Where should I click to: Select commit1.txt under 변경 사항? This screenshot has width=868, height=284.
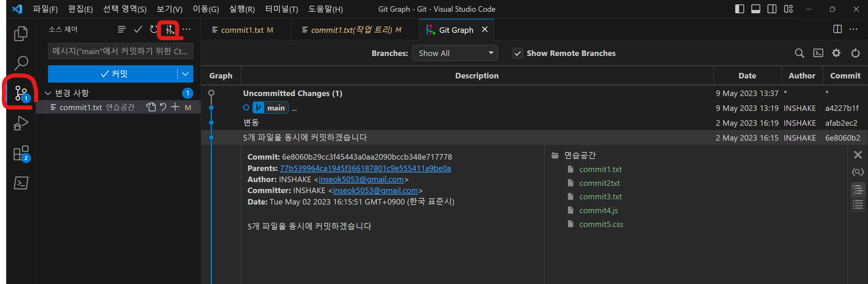pyautogui.click(x=118, y=107)
